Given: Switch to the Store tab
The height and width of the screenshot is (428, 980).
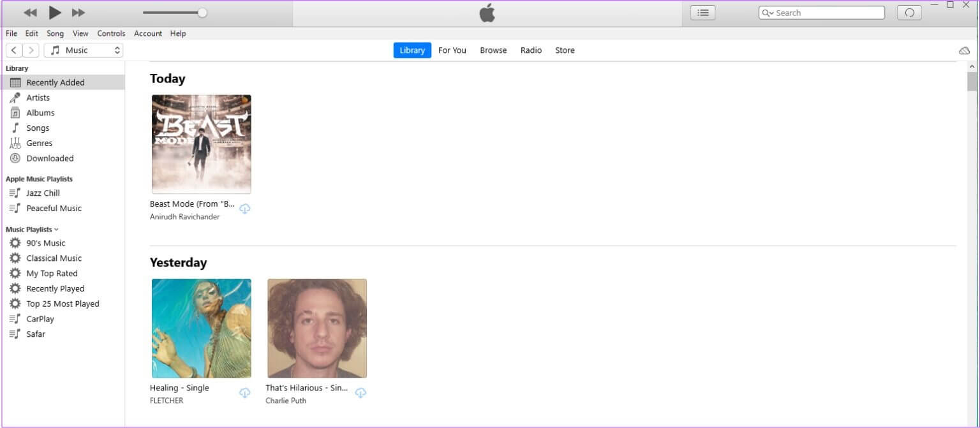Looking at the screenshot, I should (x=565, y=50).
